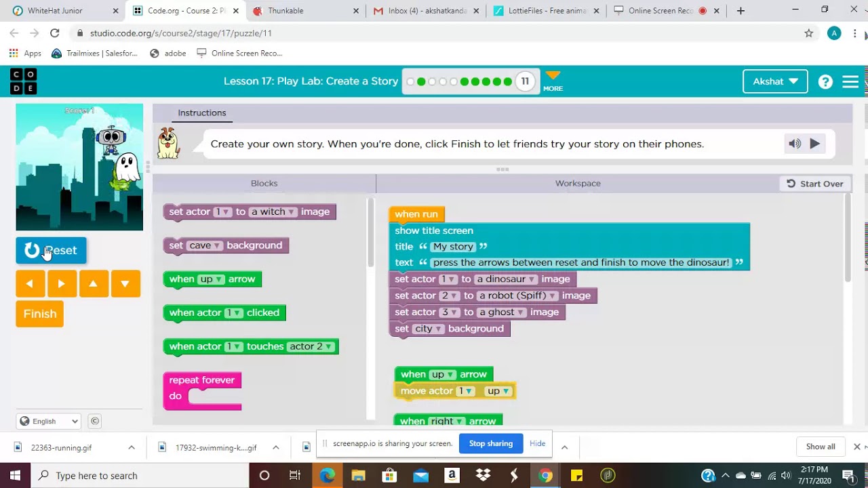
Task: Click the up arrow game button
Action: [94, 284]
